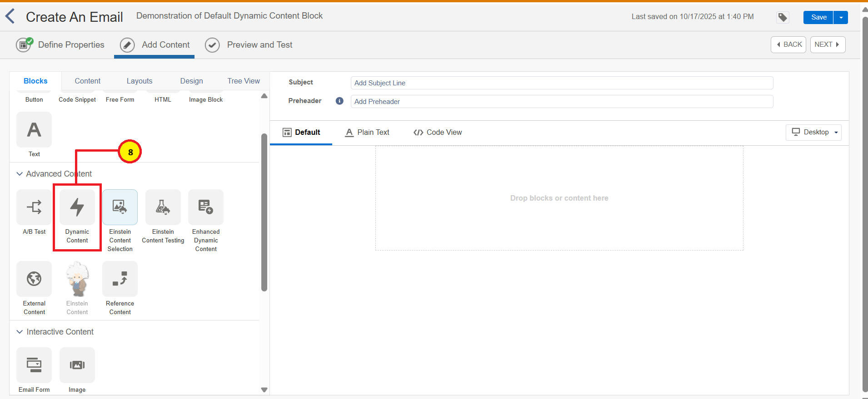Select the Dynamic Content block icon
Screen dimensions: 868x399
click(x=77, y=207)
